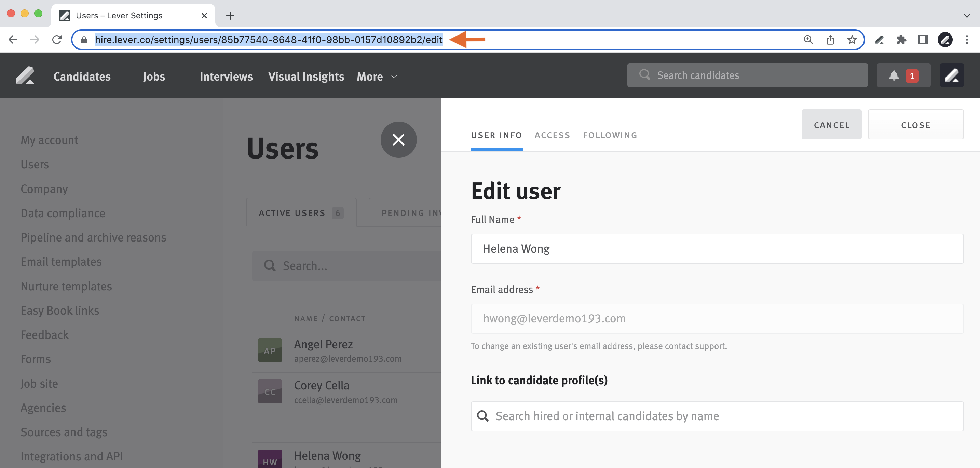This screenshot has width=980, height=468.
Task: Click the Lever logo in navigation bar
Action: coord(25,75)
